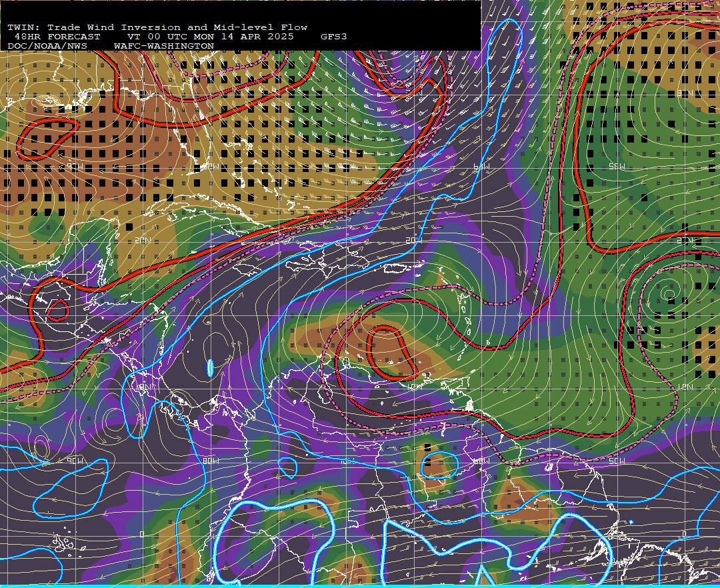Click the 'DOC/NOAA/NWS' source text
This screenshot has height=588, width=720.
(x=47, y=46)
